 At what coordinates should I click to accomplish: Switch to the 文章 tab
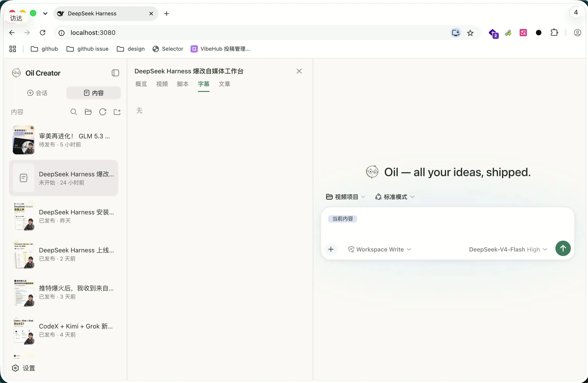(x=224, y=84)
